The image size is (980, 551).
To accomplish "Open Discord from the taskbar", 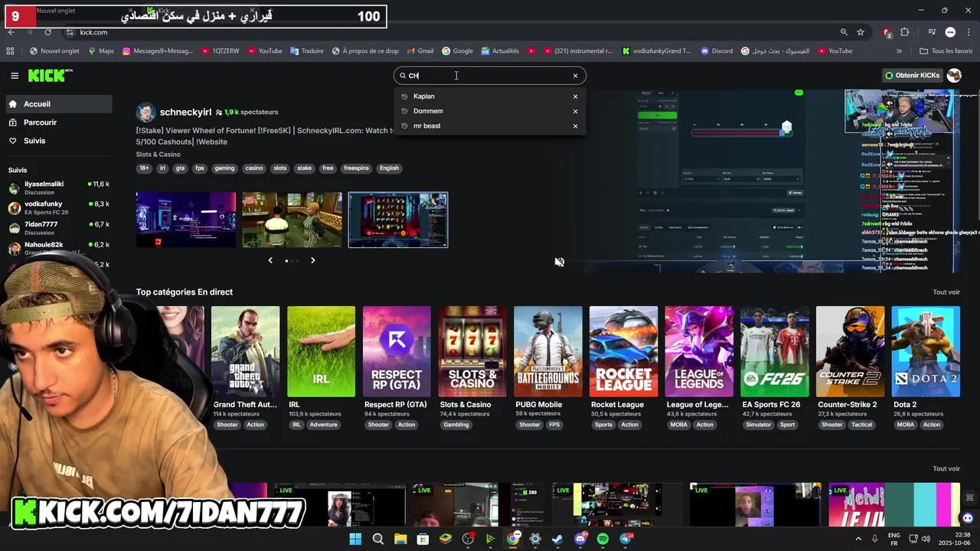I will [580, 539].
